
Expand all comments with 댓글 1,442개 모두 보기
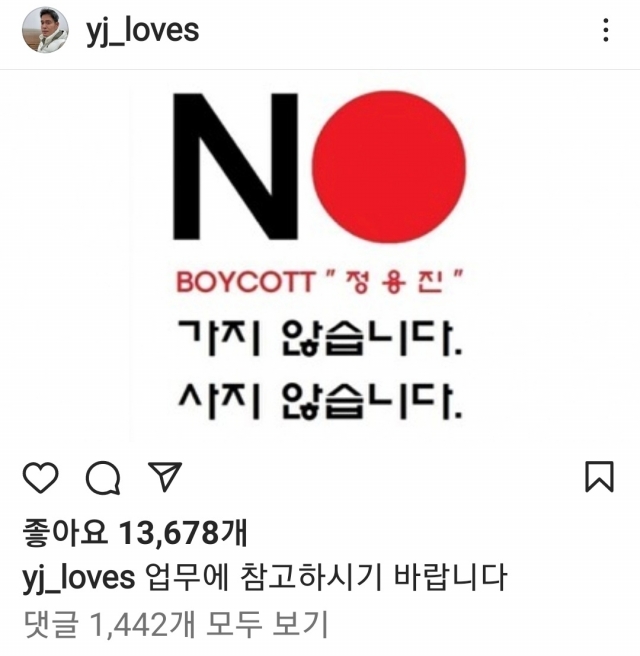tap(176, 624)
